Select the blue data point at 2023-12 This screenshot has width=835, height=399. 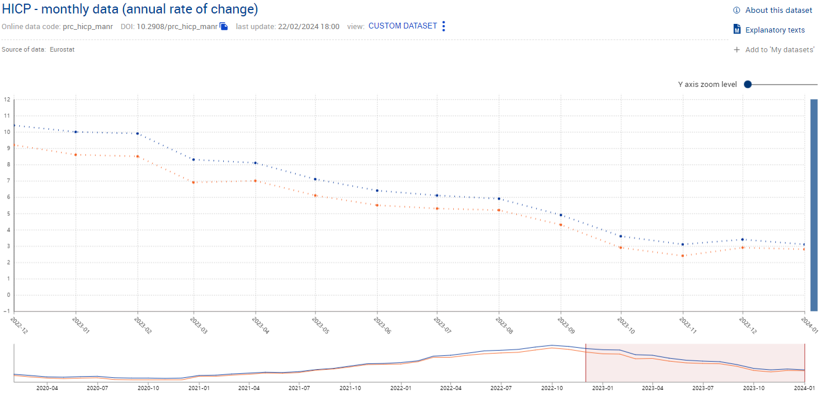(743, 239)
